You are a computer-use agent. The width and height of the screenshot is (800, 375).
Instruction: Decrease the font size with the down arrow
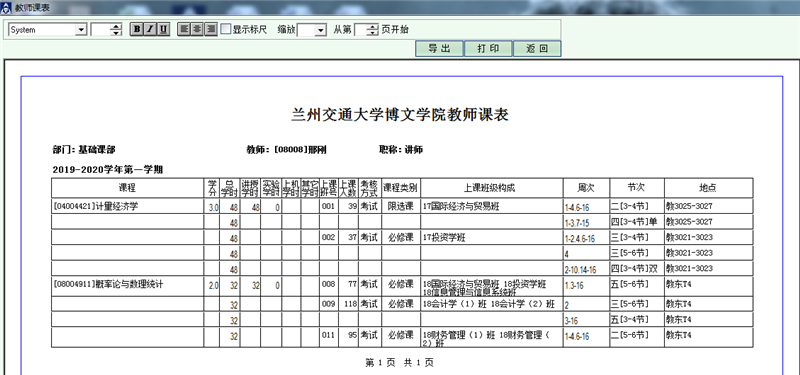tap(117, 33)
